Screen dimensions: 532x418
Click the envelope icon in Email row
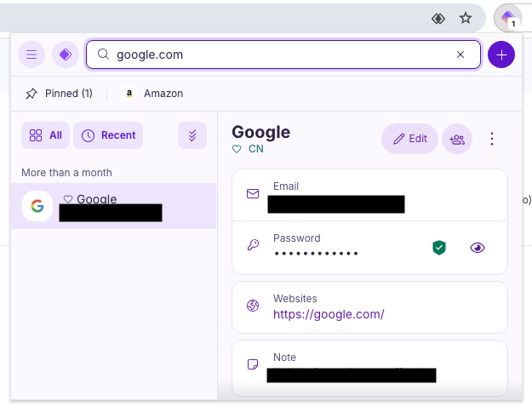[253, 194]
